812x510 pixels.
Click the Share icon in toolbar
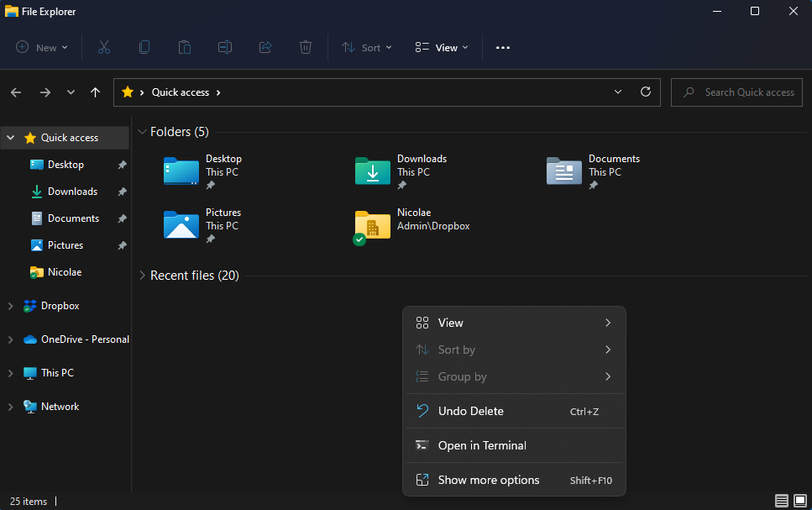click(265, 48)
